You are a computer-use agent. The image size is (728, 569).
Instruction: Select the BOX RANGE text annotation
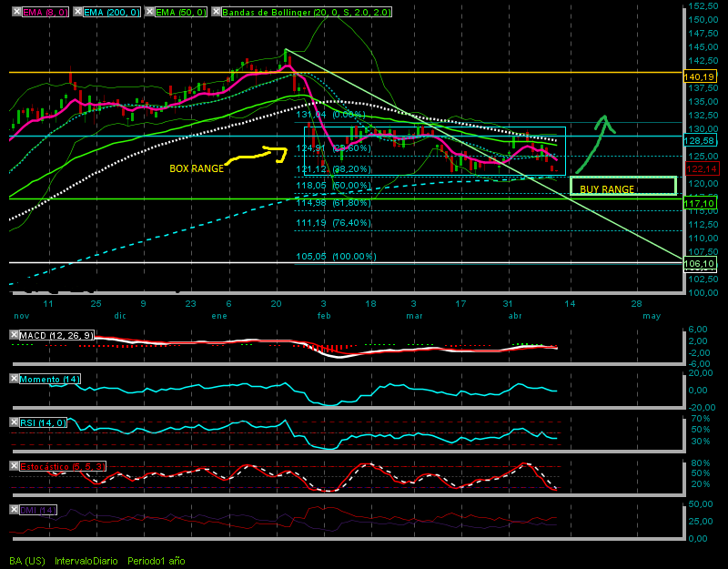pyautogui.click(x=197, y=168)
